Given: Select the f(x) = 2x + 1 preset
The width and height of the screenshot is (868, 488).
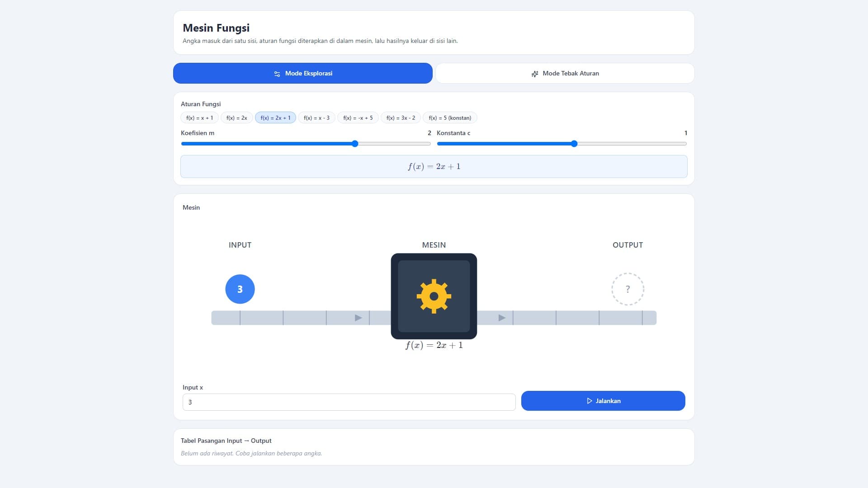Looking at the screenshot, I should pos(275,118).
